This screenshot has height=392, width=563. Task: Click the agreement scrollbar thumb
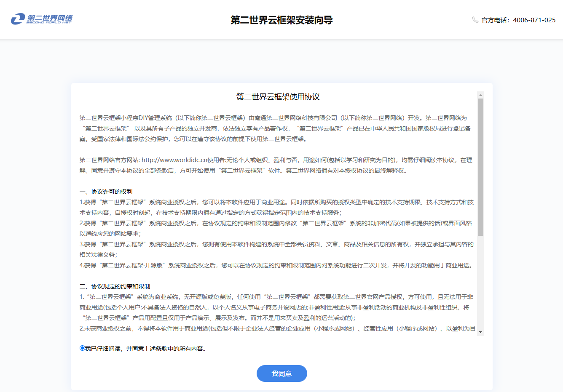pos(480,167)
